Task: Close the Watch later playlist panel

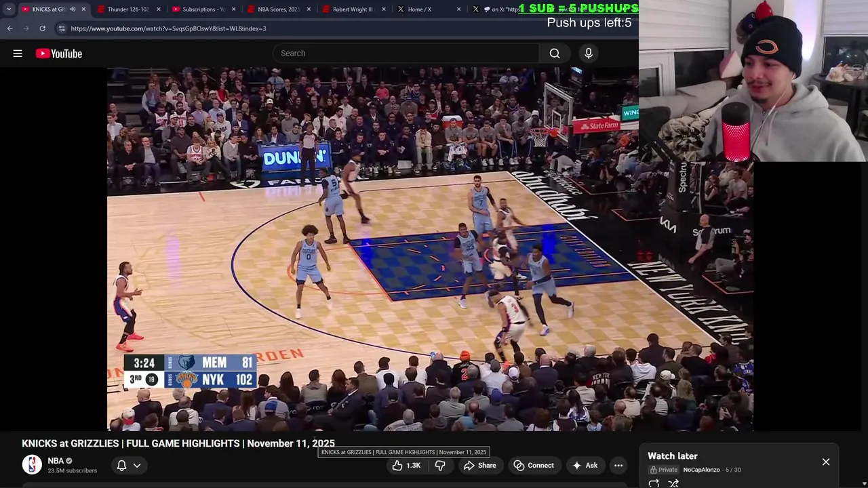Action: click(826, 462)
